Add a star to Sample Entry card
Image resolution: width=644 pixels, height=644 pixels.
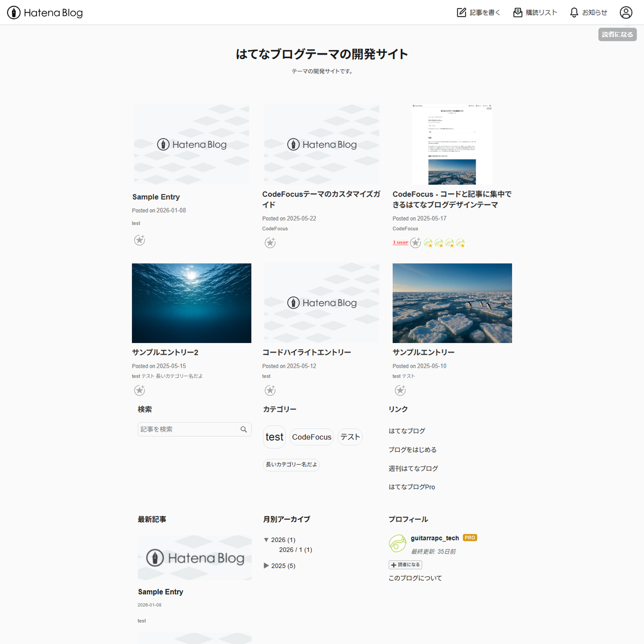[140, 240]
